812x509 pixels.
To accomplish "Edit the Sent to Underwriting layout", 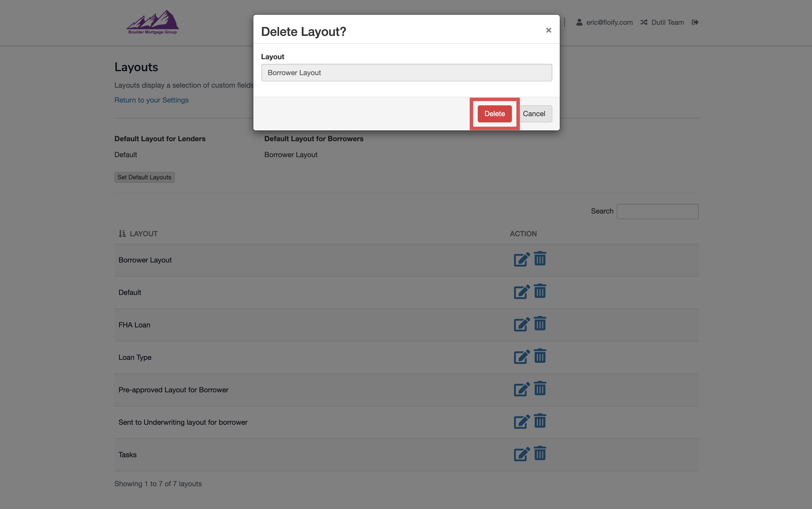I will coord(522,422).
